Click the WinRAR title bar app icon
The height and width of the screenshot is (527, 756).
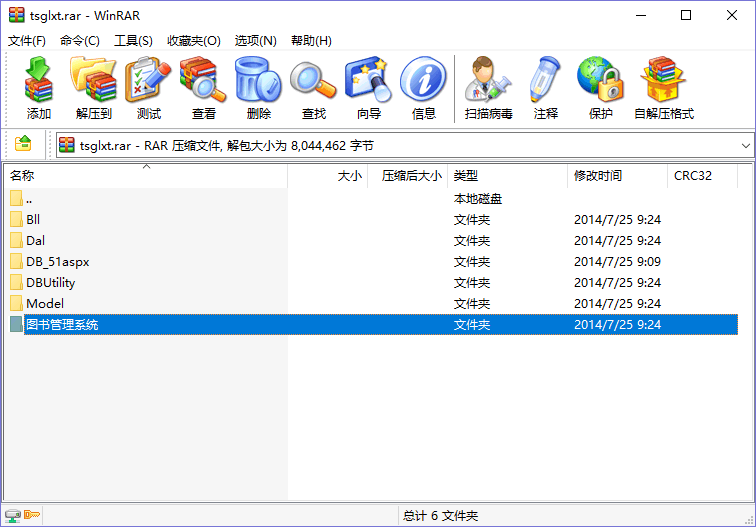[x=16, y=15]
